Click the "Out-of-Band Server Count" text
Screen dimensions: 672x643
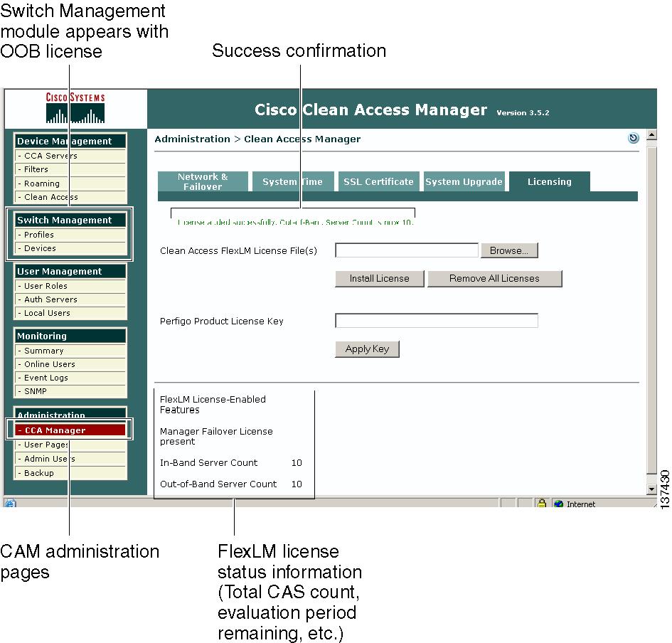click(218, 484)
